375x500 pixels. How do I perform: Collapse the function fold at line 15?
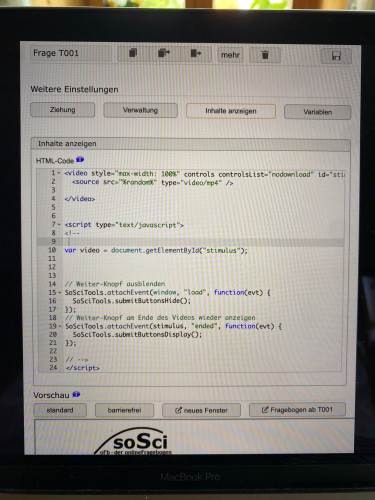pos(60,292)
